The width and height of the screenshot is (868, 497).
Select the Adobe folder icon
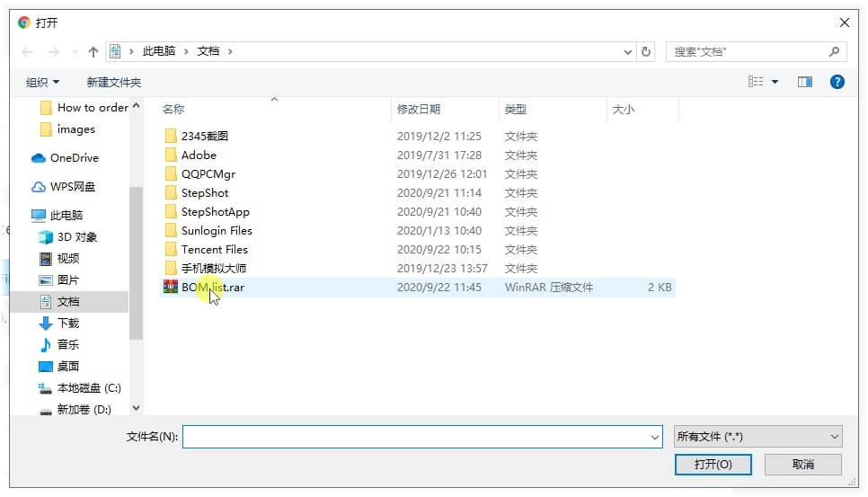click(171, 155)
